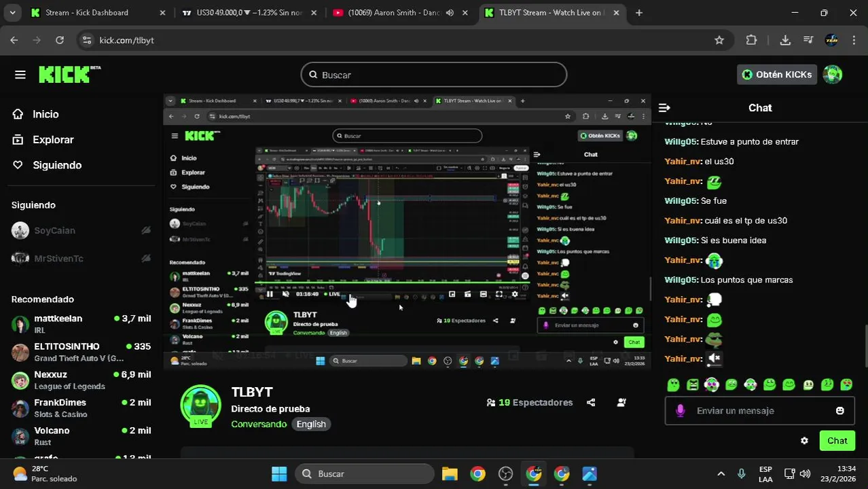Screen dimensions: 868x489
Task: Click Yahir_nv's name on 'el us30' message
Action: (x=683, y=161)
